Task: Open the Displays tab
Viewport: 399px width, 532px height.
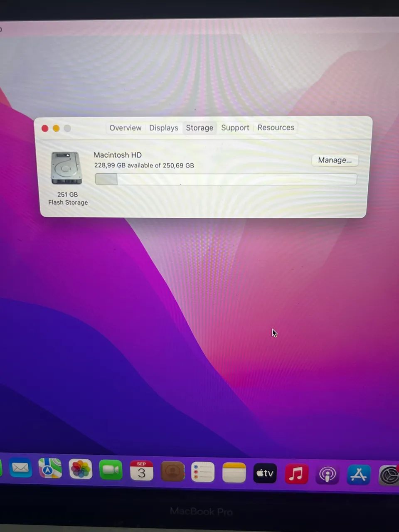Action: 164,128
